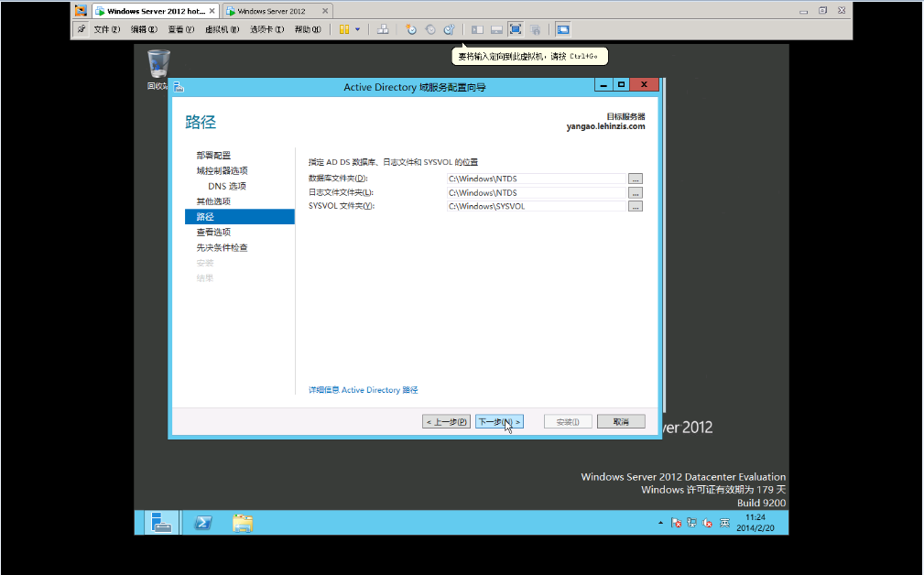Click the 数据库文件夹 path input field
The image size is (924, 575).
537,179
